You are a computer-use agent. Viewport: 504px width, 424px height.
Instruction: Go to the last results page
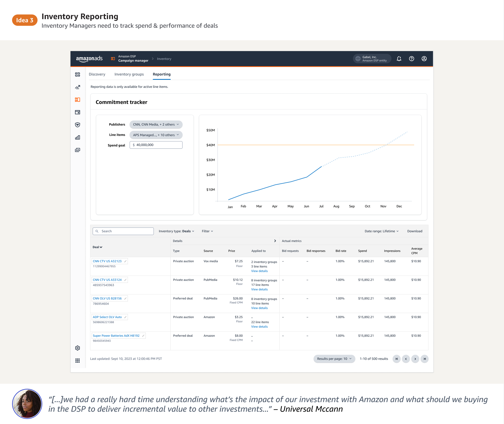click(424, 359)
